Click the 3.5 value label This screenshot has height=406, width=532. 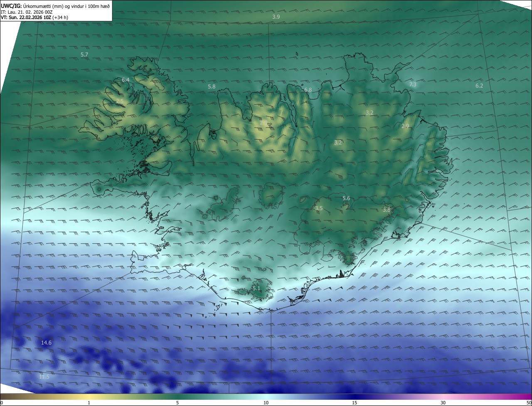[319, 208]
